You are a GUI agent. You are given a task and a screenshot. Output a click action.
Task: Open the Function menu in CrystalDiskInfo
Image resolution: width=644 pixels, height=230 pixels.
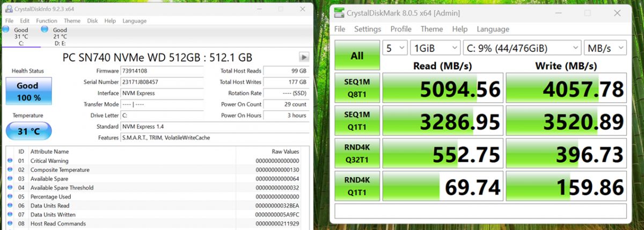pyautogui.click(x=47, y=21)
